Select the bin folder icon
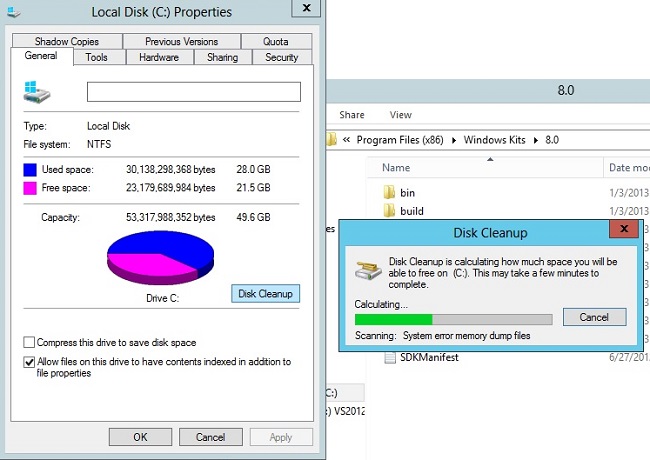This screenshot has height=460, width=650. tap(391, 192)
